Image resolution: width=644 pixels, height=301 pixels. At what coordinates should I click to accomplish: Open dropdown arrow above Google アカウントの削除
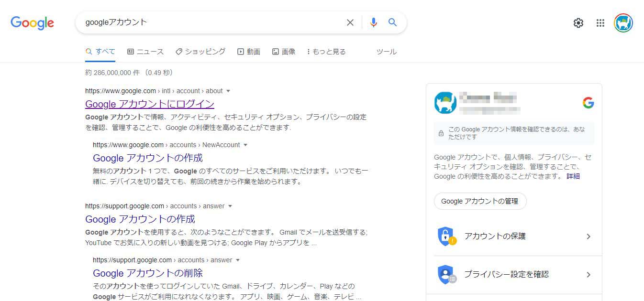pos(238,260)
